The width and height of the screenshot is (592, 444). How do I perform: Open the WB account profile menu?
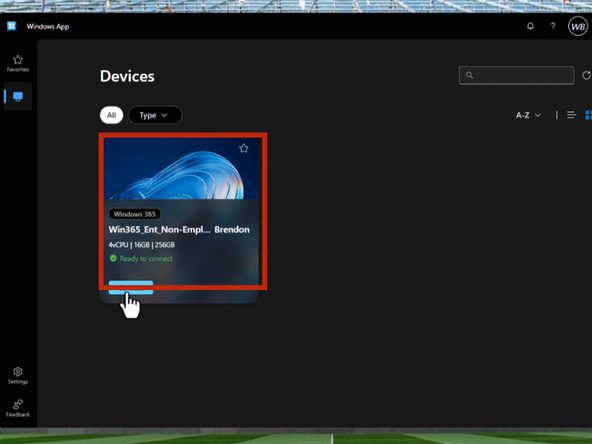coord(578,26)
